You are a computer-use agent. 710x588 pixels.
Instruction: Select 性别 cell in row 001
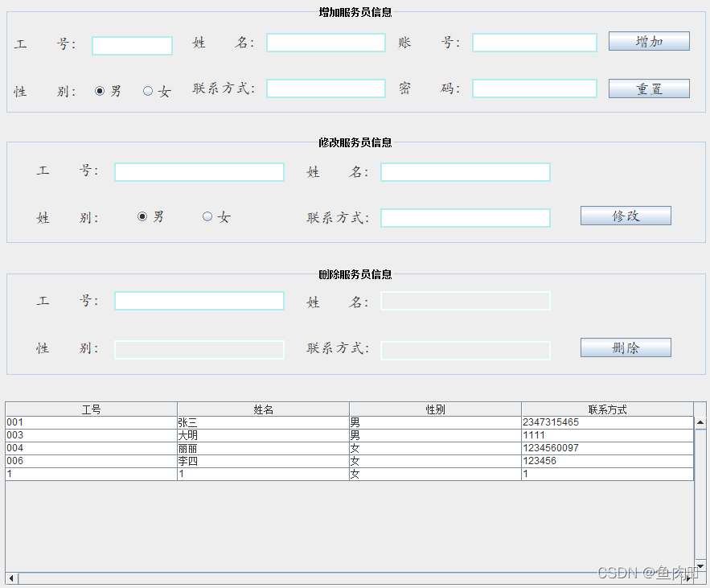tap(435, 422)
